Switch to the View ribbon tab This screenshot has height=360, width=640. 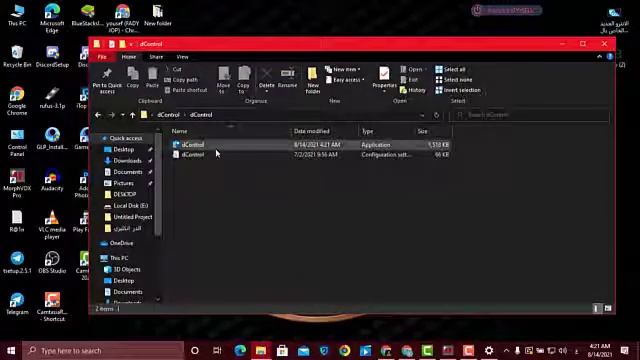click(182, 57)
